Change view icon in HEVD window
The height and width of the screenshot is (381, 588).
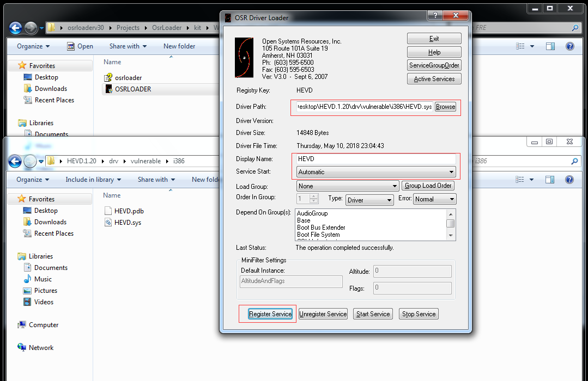pos(520,180)
